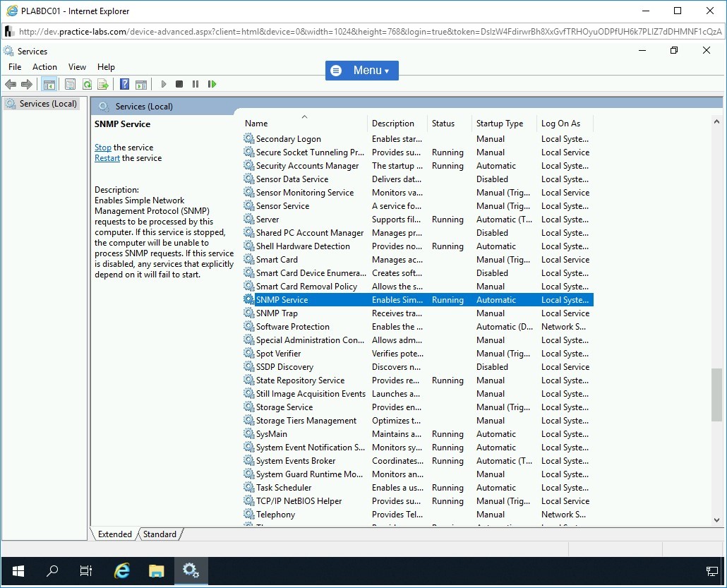Click the Back arrow in Services toolbar
Viewport: 727px width, 588px height.
tap(11, 85)
